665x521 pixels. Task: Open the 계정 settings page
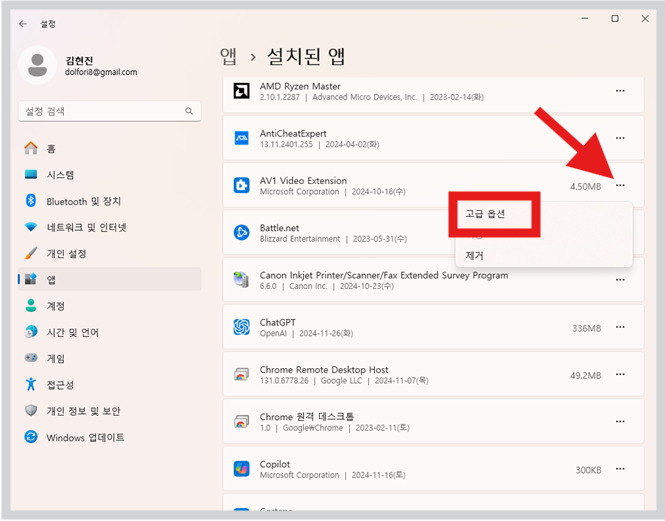(x=109, y=306)
